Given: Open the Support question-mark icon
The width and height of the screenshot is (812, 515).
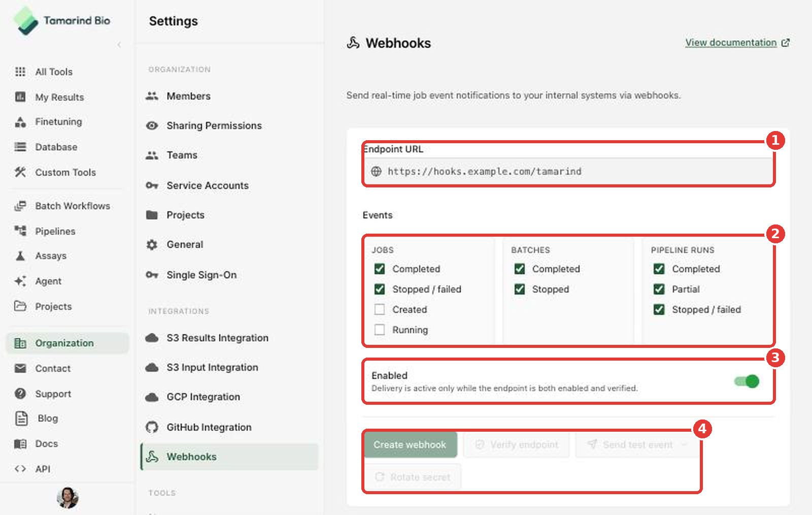Looking at the screenshot, I should (20, 393).
